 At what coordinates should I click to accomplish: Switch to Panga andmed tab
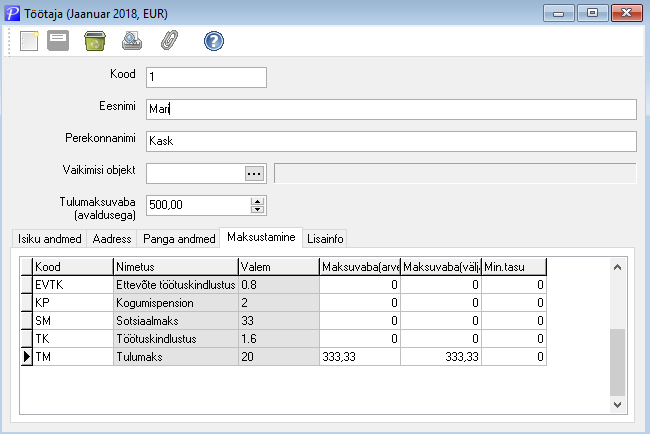pyautogui.click(x=179, y=239)
